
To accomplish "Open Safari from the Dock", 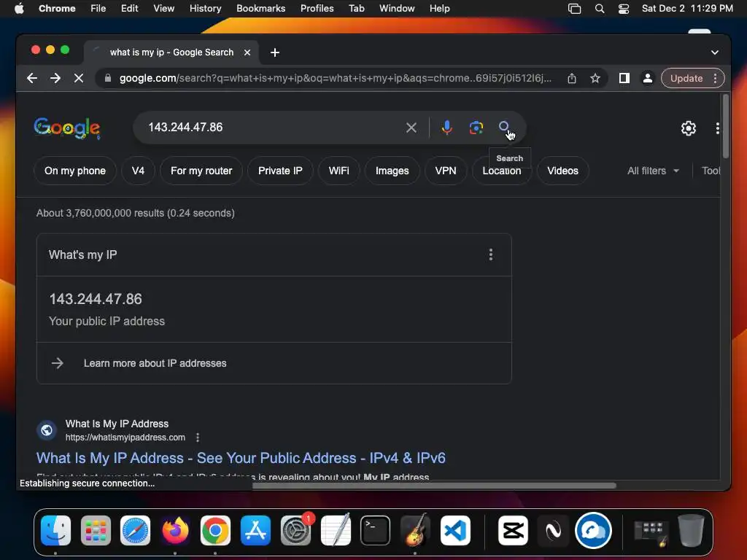I will tap(135, 531).
